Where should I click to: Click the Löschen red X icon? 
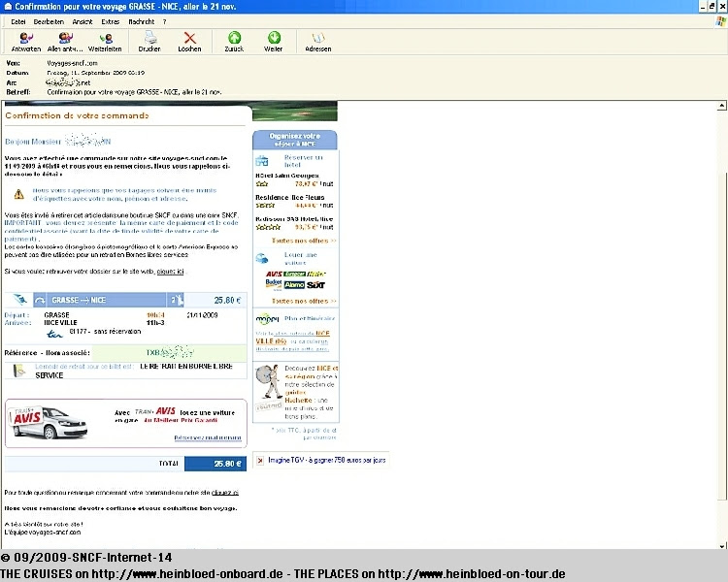click(190, 38)
